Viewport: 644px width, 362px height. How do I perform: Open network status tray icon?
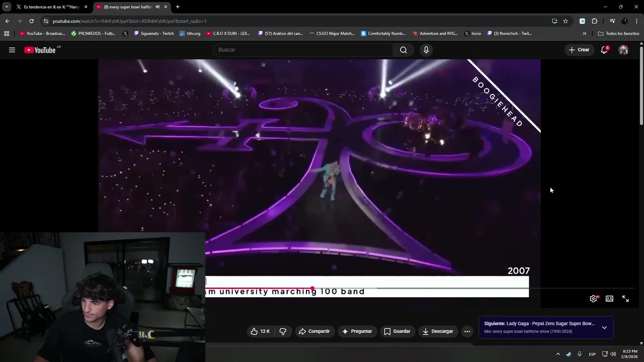coord(605,354)
